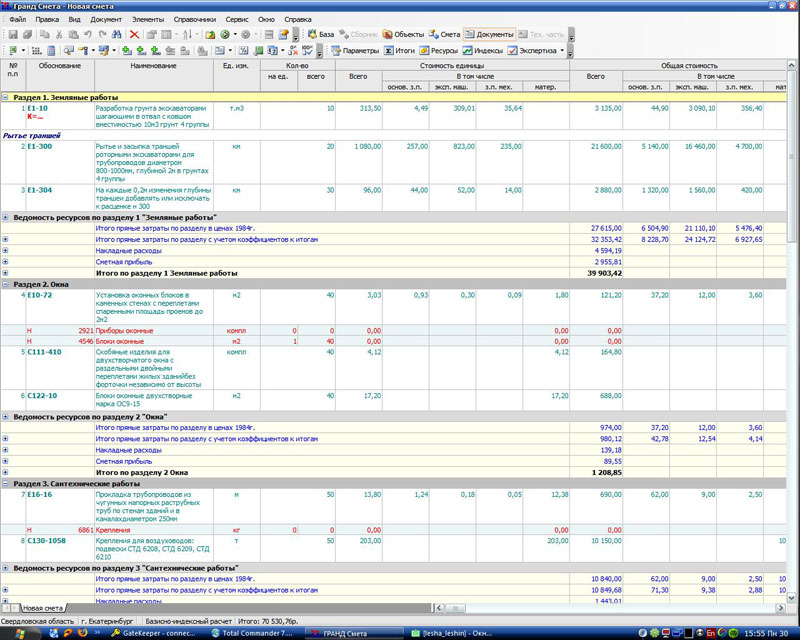Screen dimensions: 800x640
Task: Click the red X delete icon
Action: pyautogui.click(x=134, y=34)
